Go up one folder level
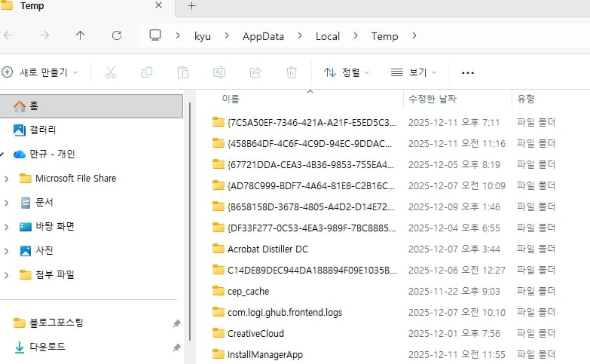 coord(81,35)
